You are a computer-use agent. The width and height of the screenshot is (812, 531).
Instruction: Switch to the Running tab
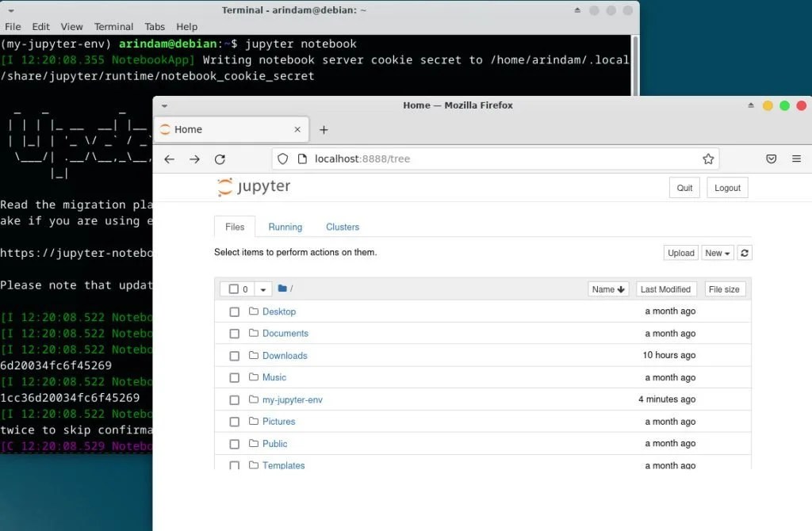pyautogui.click(x=285, y=227)
